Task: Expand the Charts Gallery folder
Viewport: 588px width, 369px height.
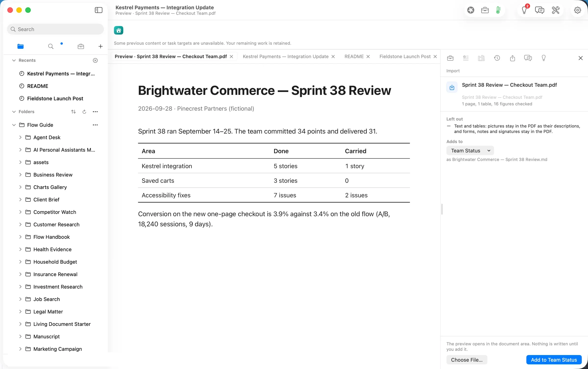Action: (20, 187)
